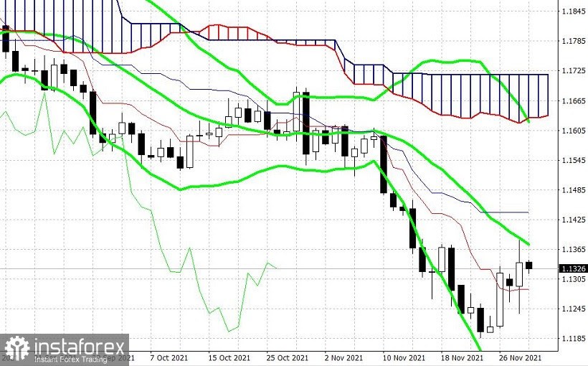Click the 1.1185 price axis label

click(x=574, y=339)
